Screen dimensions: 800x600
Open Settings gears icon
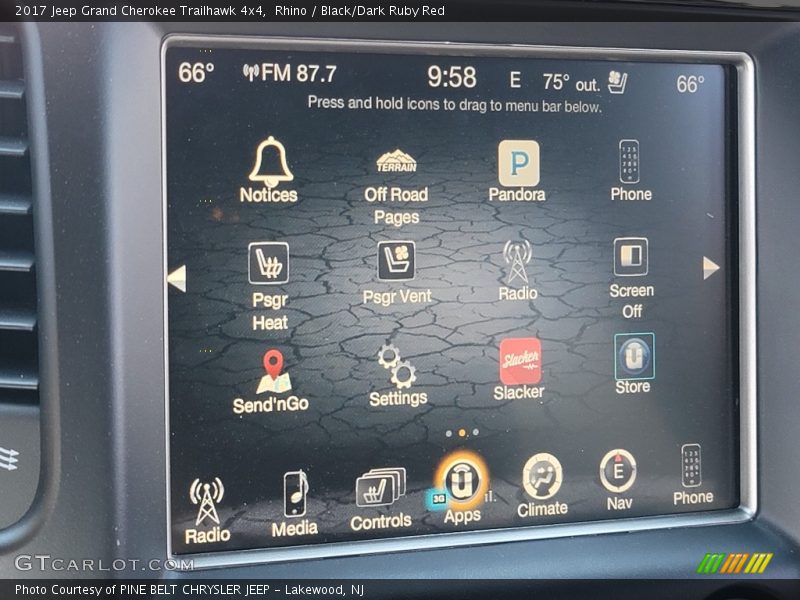pos(397,374)
